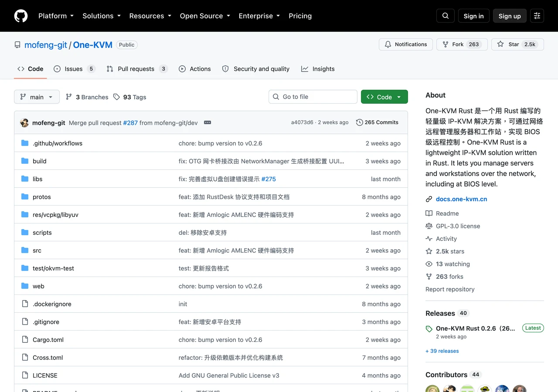Open the Insights tab
The image size is (558, 392).
tap(318, 69)
